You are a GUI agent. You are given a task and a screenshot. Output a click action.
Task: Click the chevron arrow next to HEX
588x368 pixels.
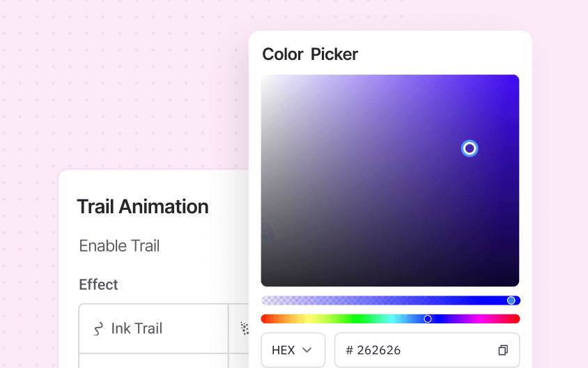[x=307, y=350]
